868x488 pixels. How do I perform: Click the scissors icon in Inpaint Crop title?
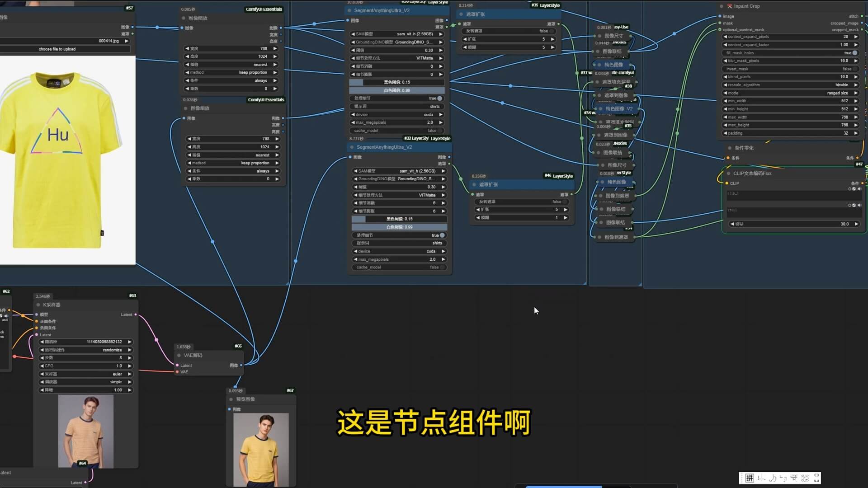pyautogui.click(x=730, y=6)
